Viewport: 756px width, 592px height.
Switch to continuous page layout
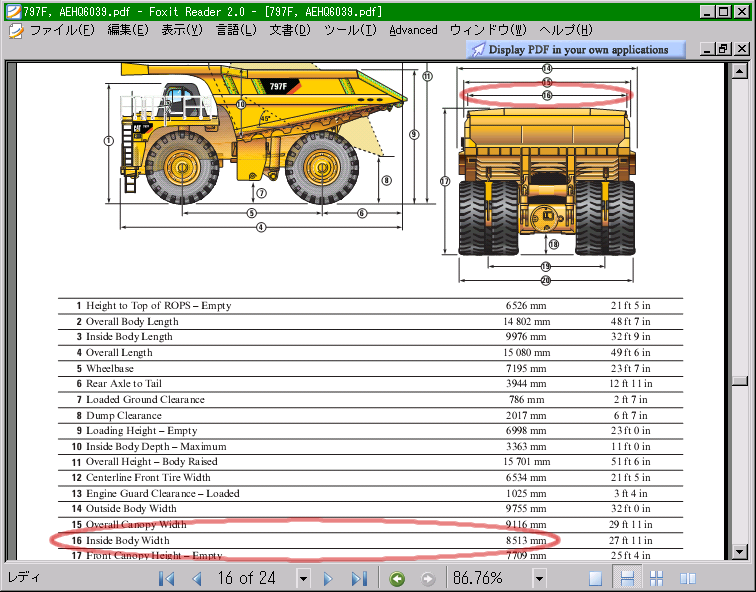(x=627, y=578)
